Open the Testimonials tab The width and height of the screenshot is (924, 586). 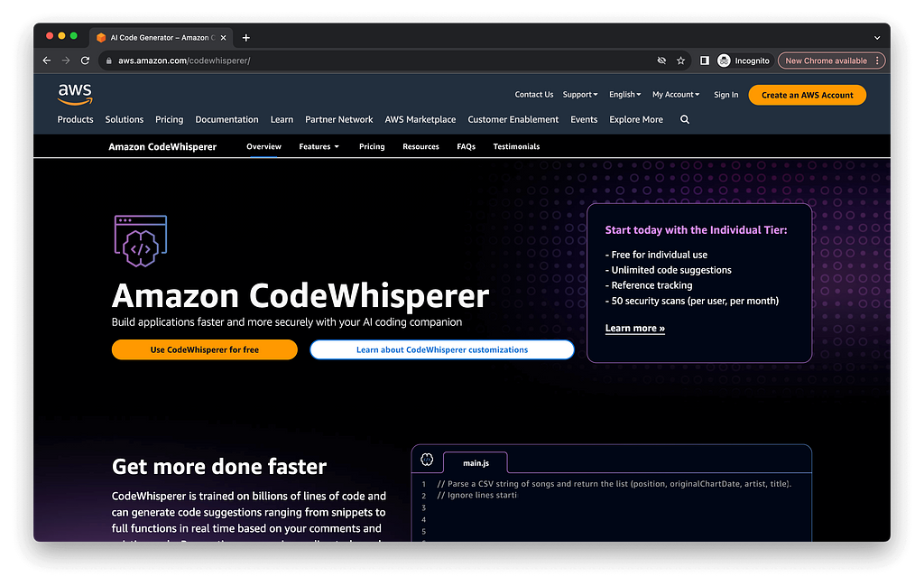[x=516, y=147]
